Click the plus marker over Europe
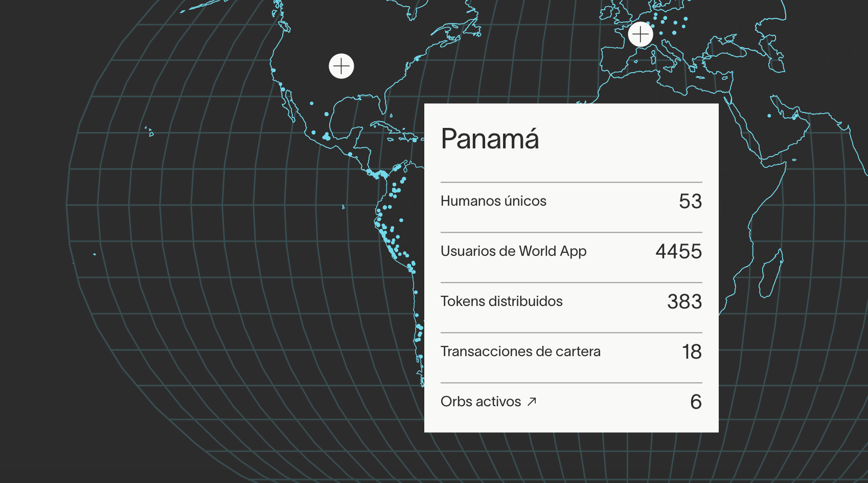This screenshot has height=483, width=868. (x=641, y=34)
